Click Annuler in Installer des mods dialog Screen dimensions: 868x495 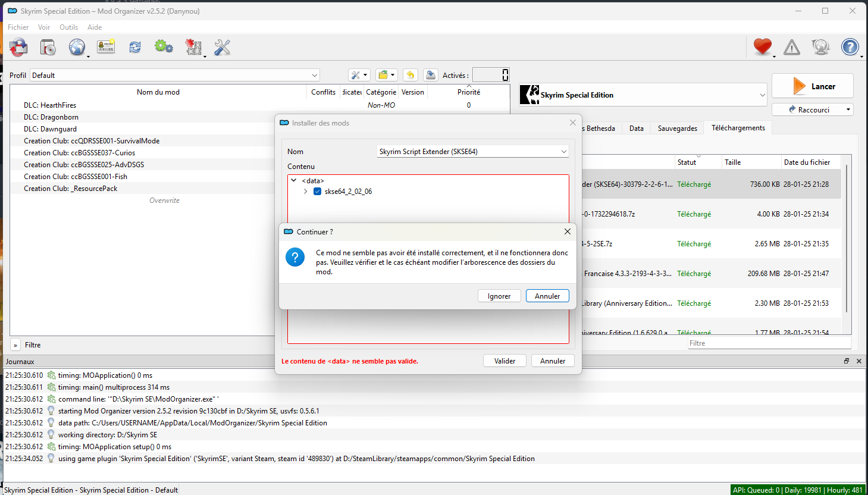(x=553, y=361)
